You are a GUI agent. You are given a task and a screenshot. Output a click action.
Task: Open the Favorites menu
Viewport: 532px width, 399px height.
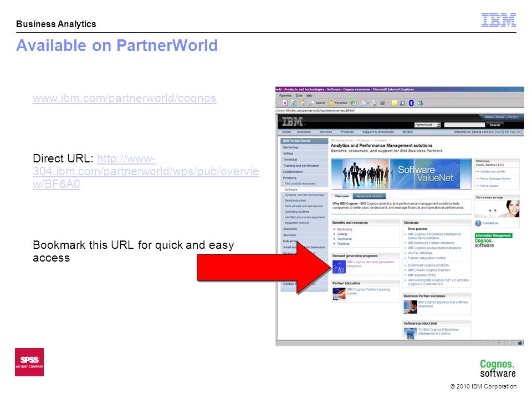tap(285, 96)
